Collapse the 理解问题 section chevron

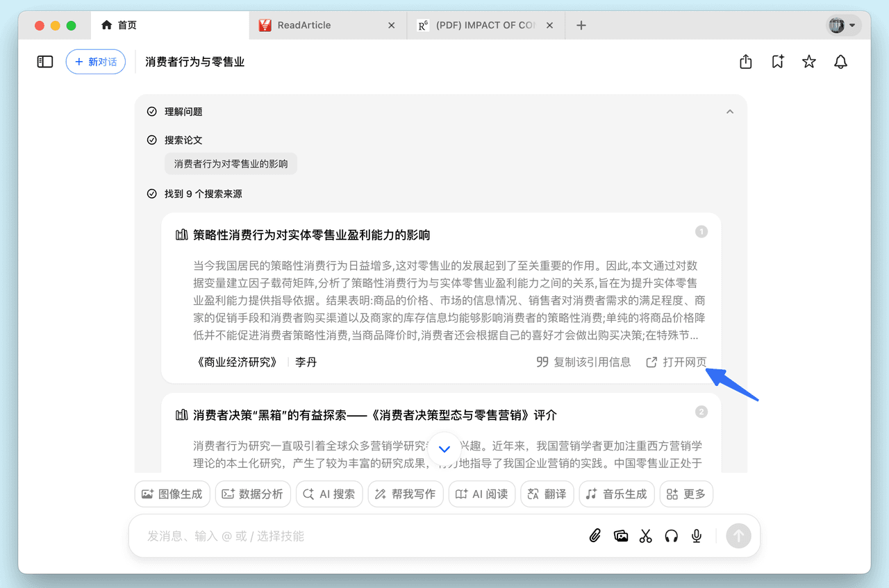[729, 111]
